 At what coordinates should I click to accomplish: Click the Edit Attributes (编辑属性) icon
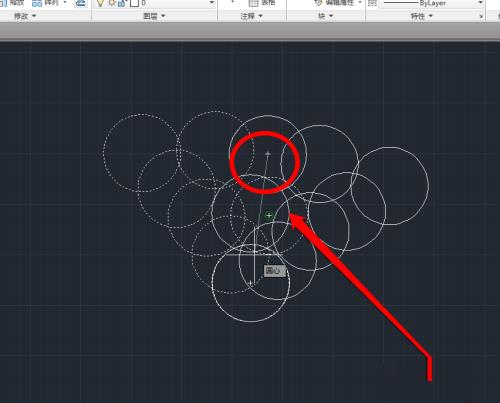click(319, 3)
